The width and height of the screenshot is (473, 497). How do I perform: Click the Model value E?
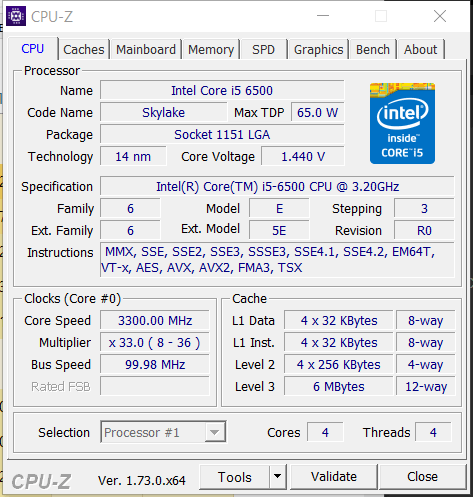pos(279,208)
